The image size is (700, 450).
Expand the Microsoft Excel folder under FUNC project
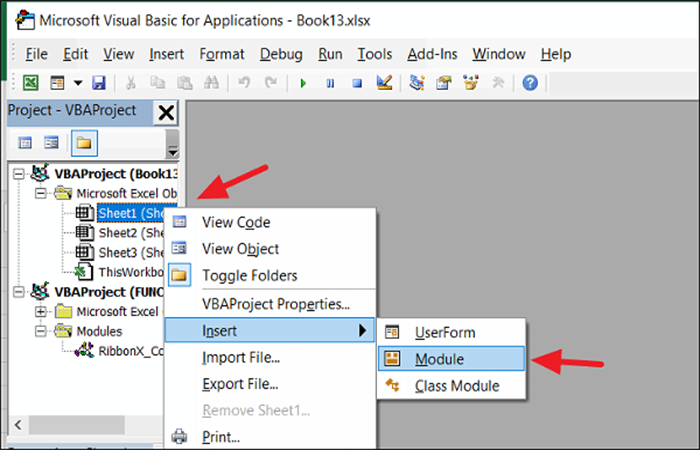(x=41, y=311)
